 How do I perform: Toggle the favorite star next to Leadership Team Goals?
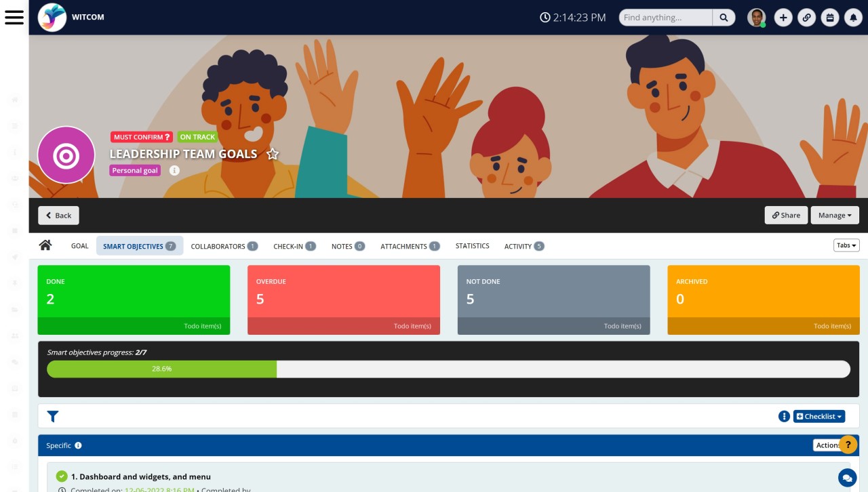272,154
